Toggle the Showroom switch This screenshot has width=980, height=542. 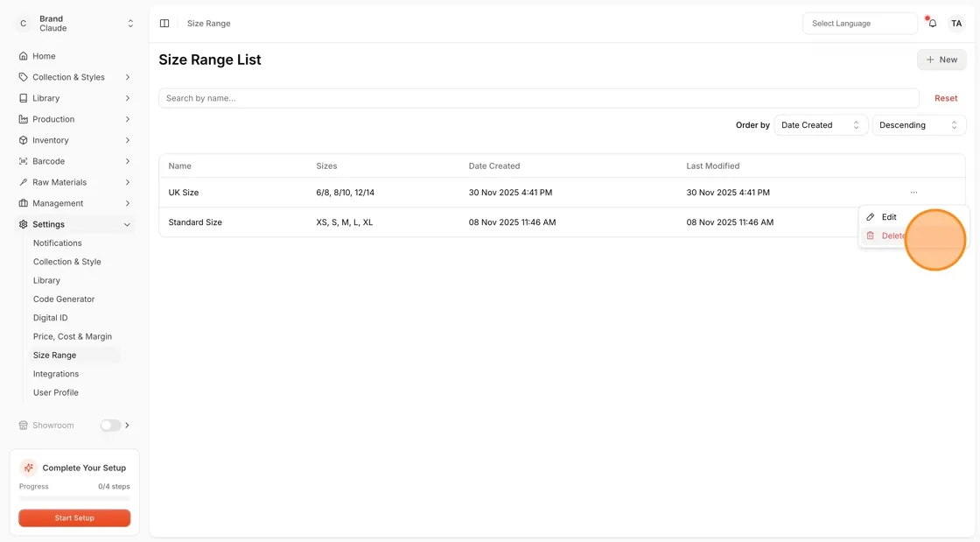point(110,425)
